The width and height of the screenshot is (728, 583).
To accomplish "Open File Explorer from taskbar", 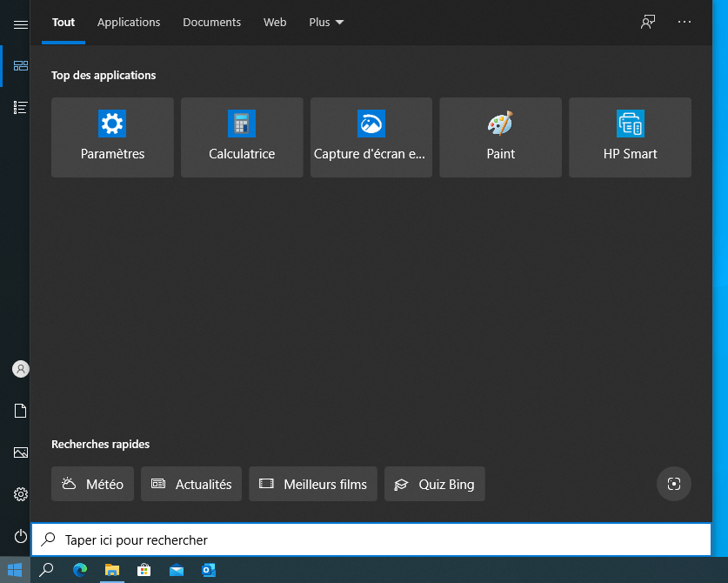I will (x=112, y=570).
